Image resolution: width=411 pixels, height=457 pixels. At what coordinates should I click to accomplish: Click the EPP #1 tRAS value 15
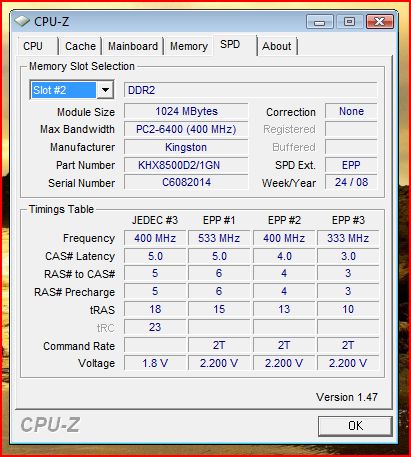(x=219, y=309)
